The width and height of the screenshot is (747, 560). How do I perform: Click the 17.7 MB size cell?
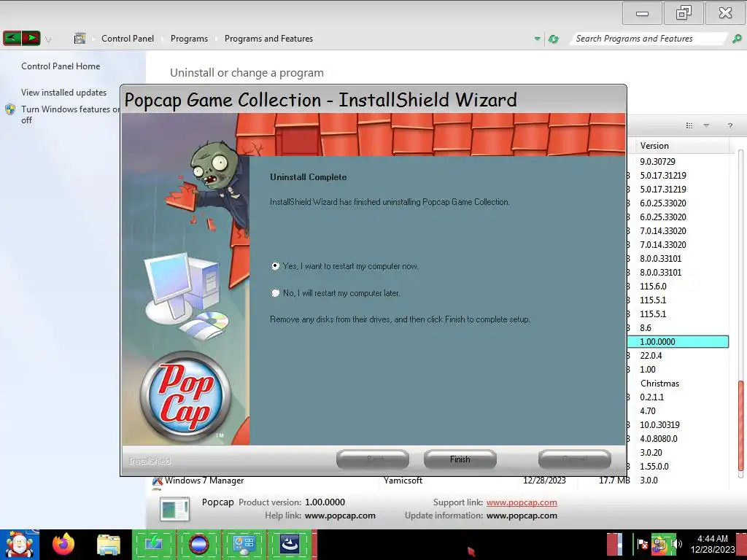(x=614, y=481)
